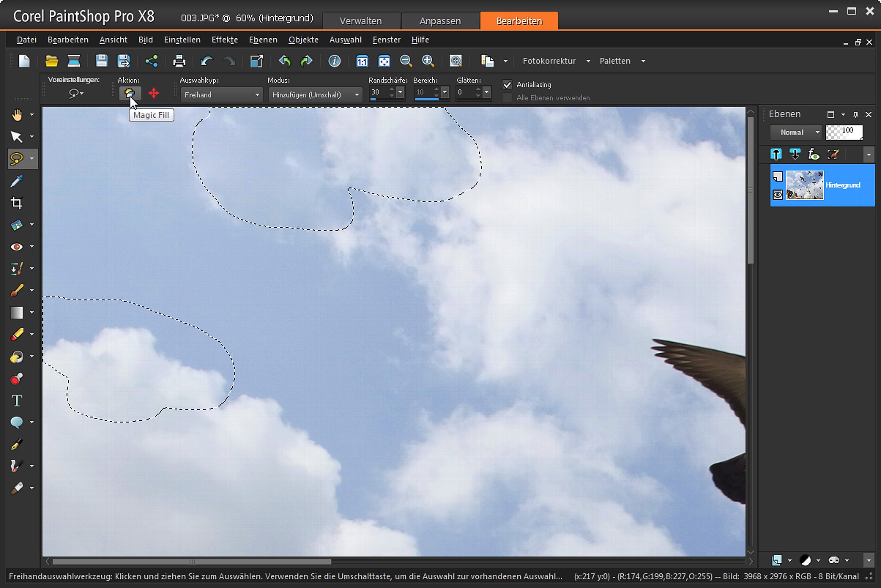Screen dimensions: 881x588
Task: Select the Crop tool
Action: pyautogui.click(x=17, y=203)
